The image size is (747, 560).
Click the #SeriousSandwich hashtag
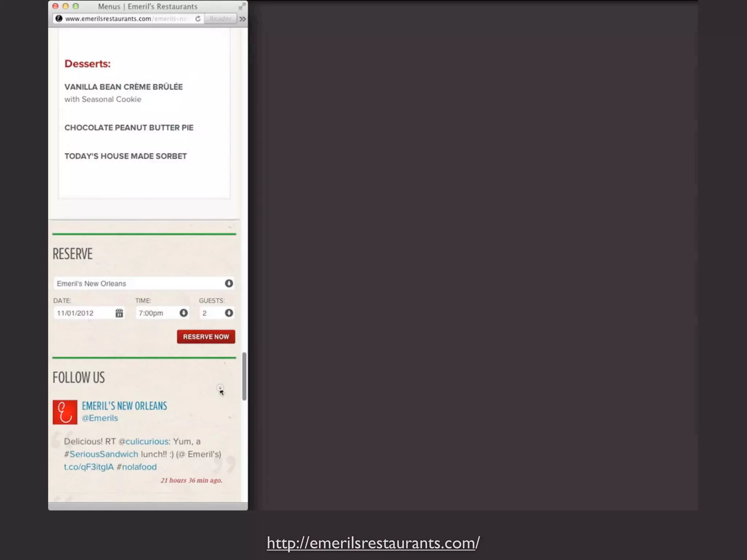pos(101,454)
